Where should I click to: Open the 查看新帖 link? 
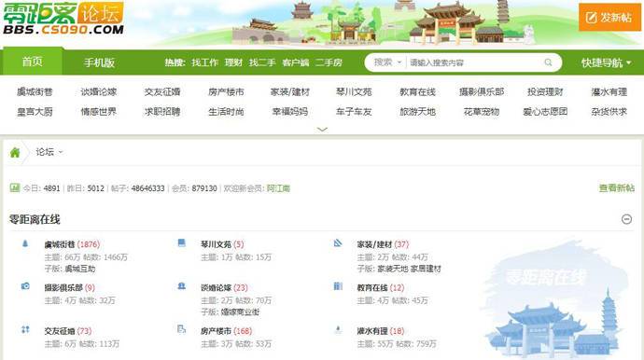point(617,188)
